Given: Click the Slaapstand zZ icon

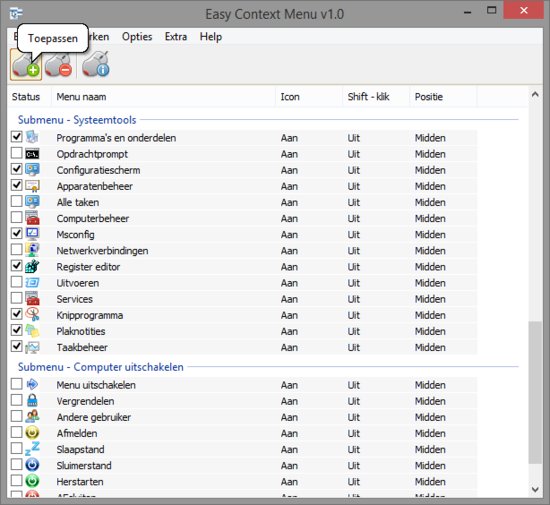Looking at the screenshot, I should (32, 449).
